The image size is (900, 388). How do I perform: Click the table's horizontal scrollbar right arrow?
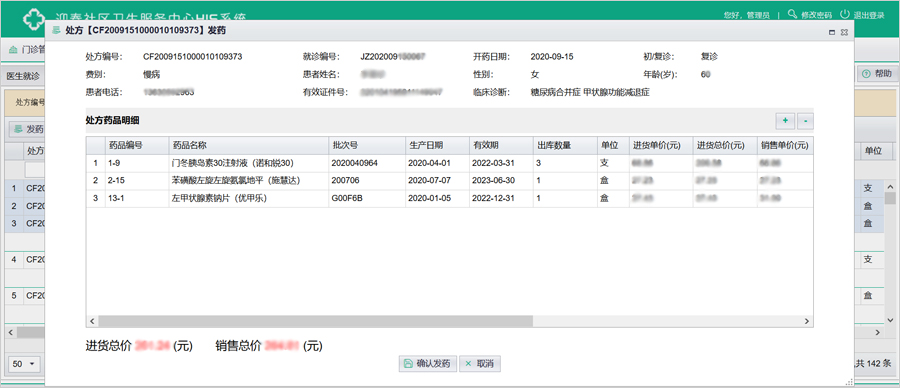[x=806, y=321]
